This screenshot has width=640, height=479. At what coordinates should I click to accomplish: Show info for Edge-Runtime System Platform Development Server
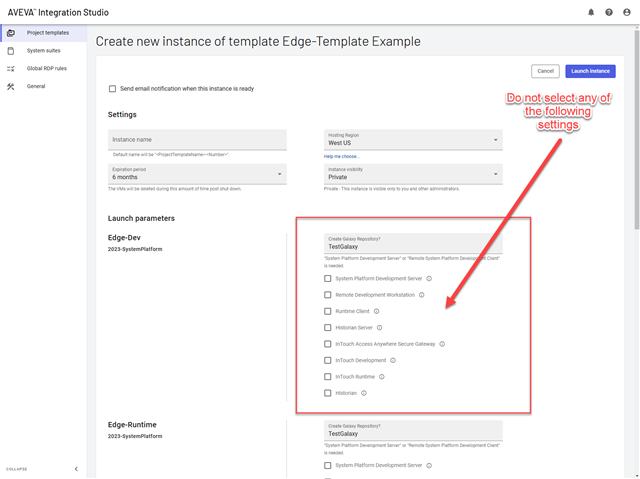tap(429, 466)
